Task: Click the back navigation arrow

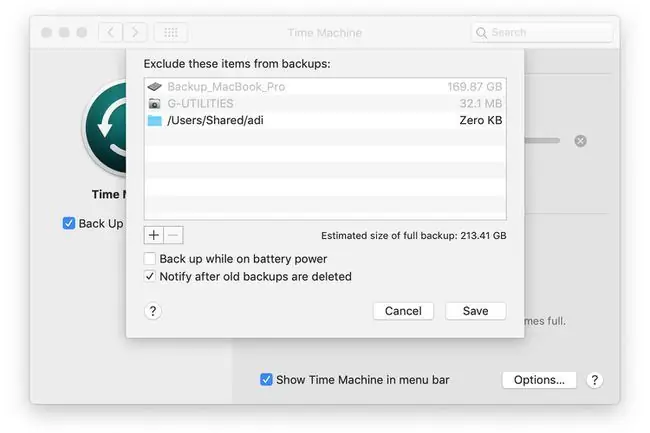Action: [x=111, y=32]
